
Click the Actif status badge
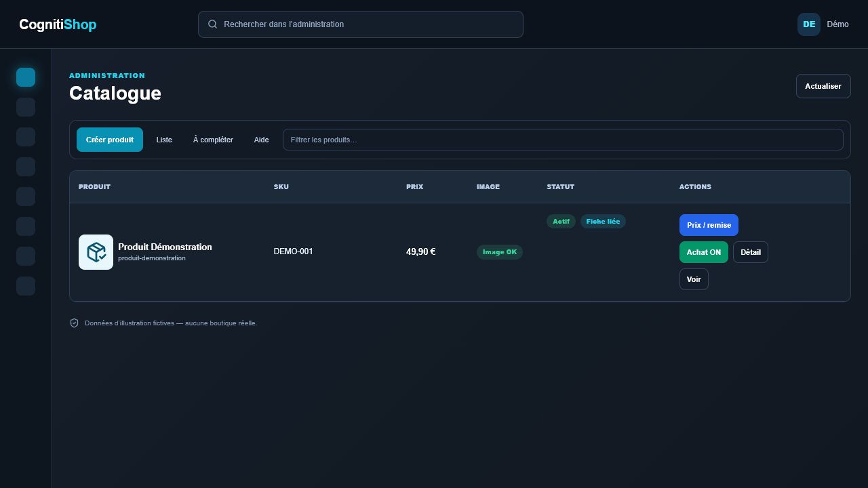pos(561,222)
